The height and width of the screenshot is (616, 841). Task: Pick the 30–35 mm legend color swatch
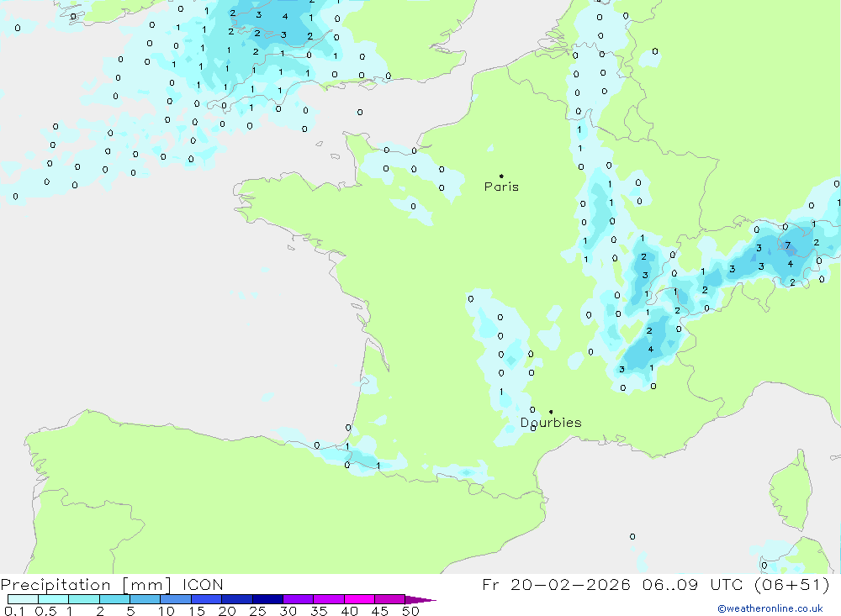pos(299,599)
